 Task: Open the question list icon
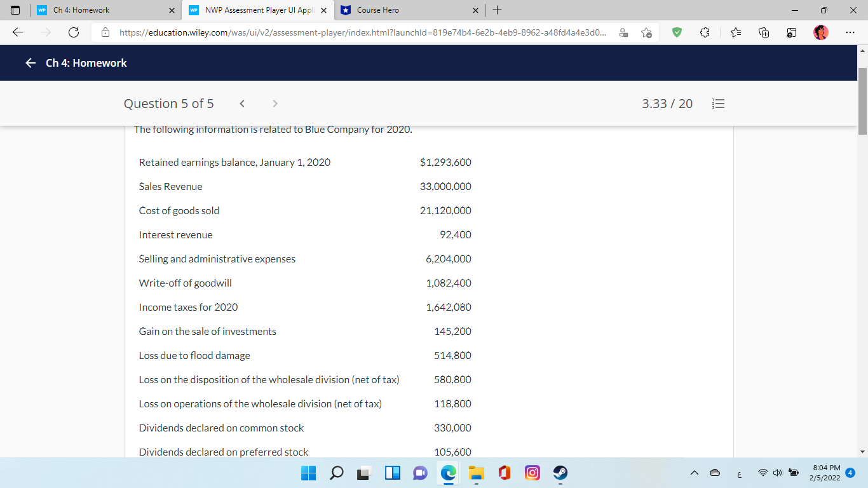tap(719, 103)
